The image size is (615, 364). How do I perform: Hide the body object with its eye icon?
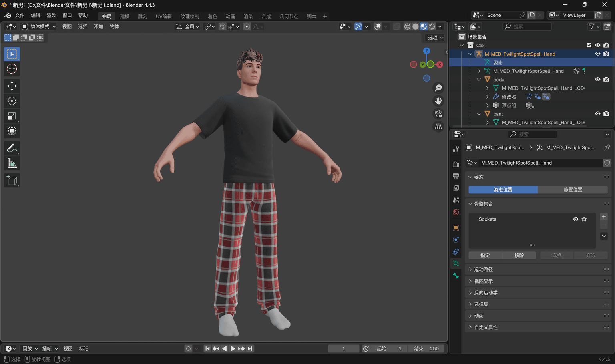point(597,80)
